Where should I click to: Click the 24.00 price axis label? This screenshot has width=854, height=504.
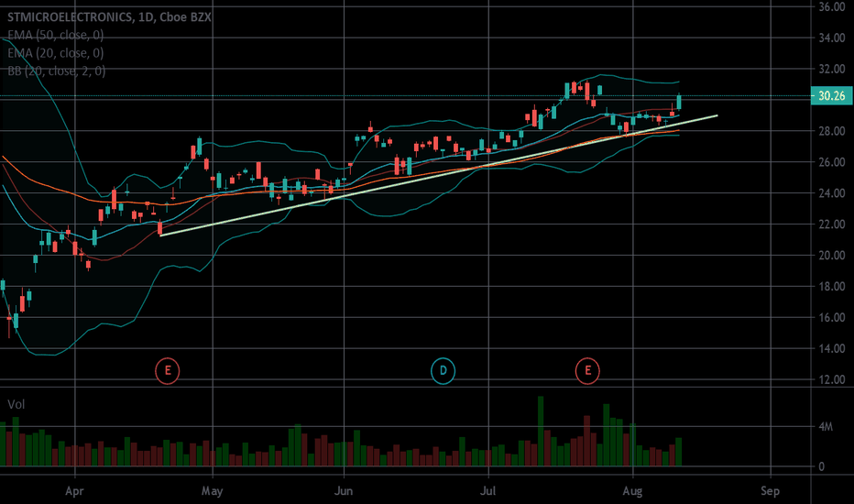(832, 192)
